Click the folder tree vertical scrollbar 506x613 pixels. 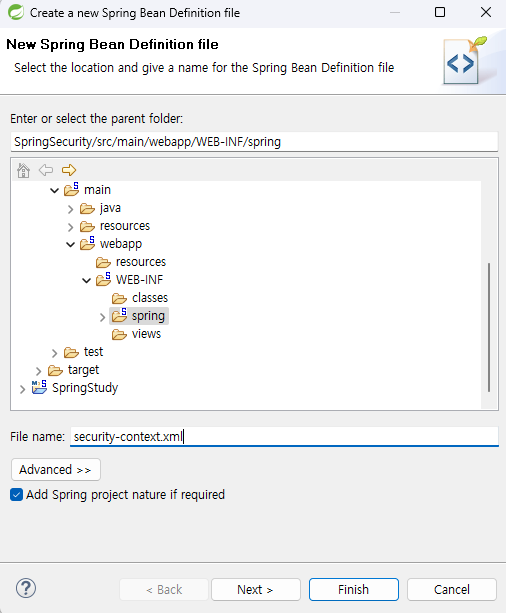pyautogui.click(x=489, y=327)
